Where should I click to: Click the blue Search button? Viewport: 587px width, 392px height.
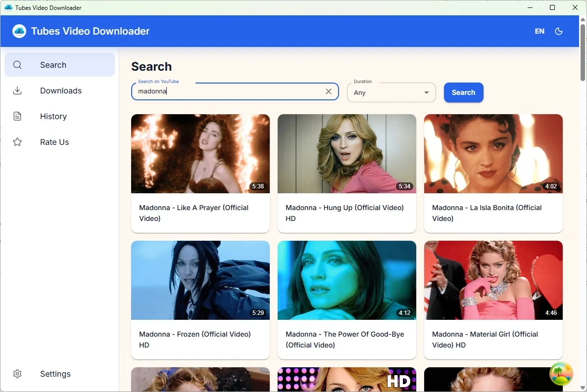(x=463, y=92)
